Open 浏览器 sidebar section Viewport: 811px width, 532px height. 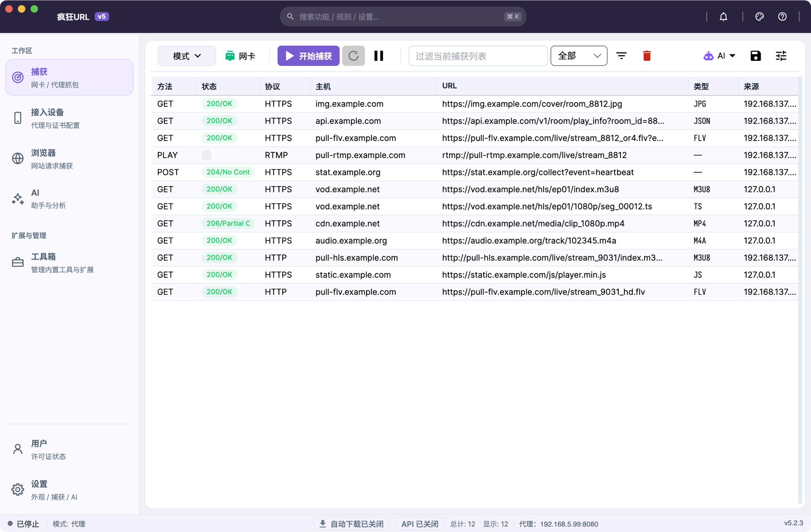[69, 159]
